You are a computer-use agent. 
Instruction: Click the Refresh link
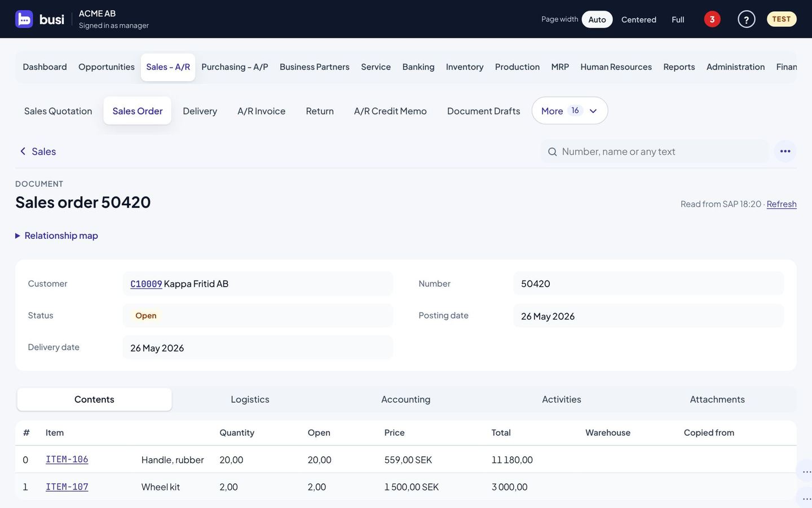(782, 204)
